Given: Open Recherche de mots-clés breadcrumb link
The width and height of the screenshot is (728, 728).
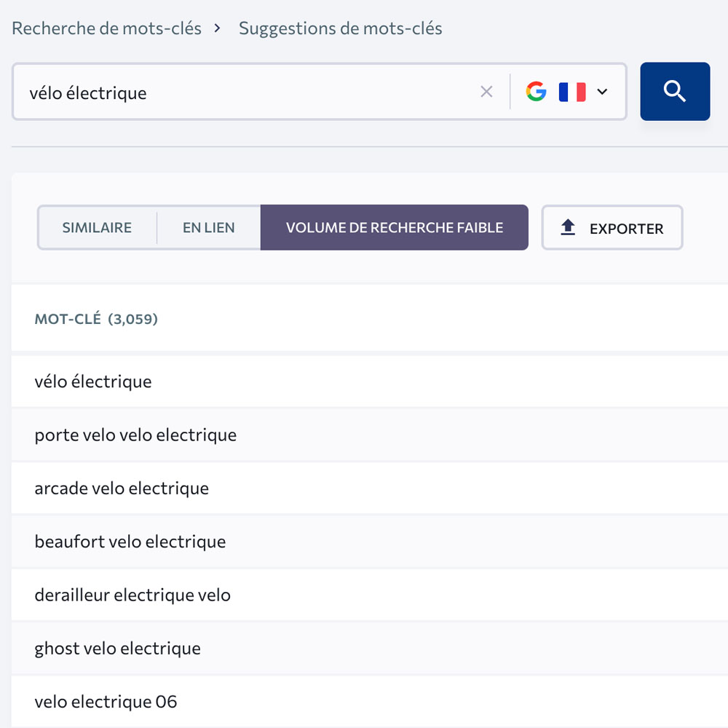Looking at the screenshot, I should click(106, 28).
